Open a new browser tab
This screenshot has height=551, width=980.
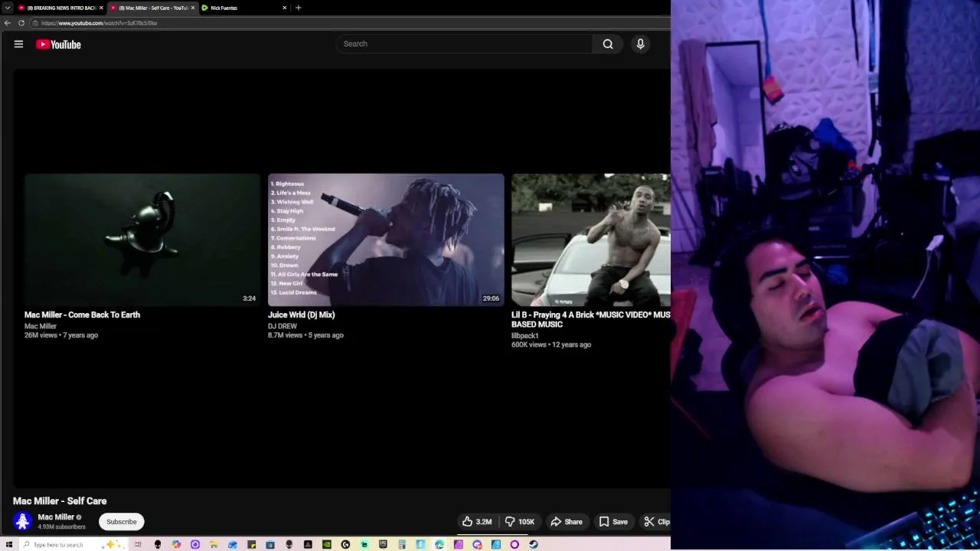pyautogui.click(x=299, y=8)
